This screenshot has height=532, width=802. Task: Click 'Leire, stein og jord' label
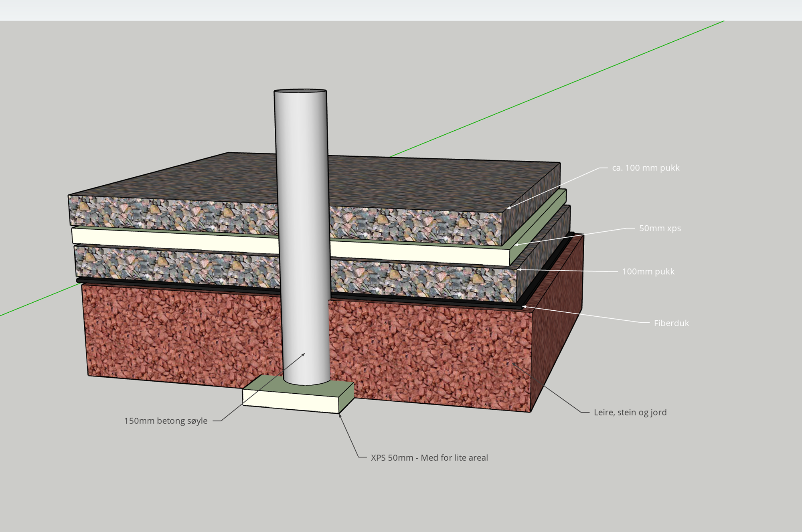[630, 413]
